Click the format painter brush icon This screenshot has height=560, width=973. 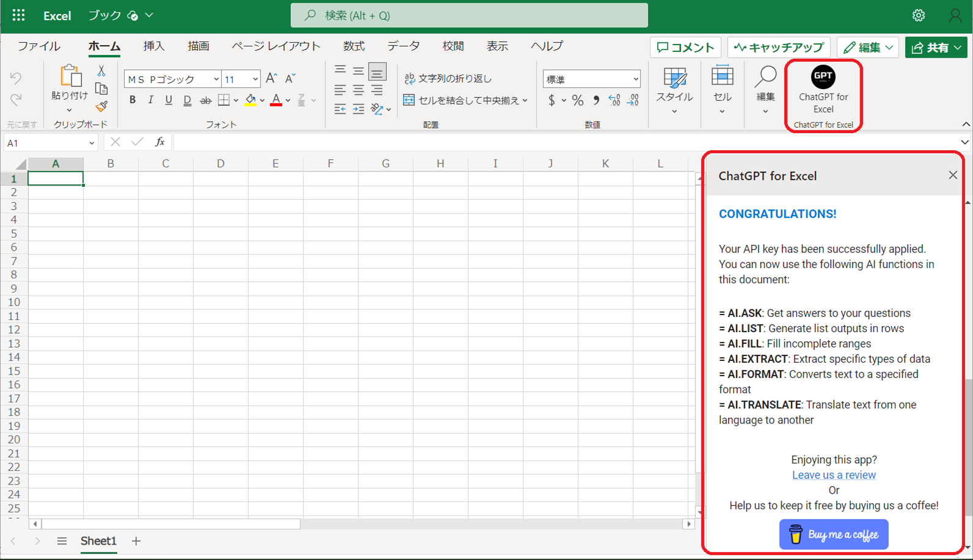pos(101,107)
